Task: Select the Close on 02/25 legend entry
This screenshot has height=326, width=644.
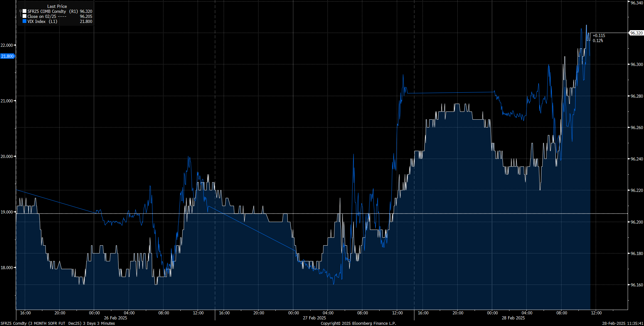Action: point(47,16)
